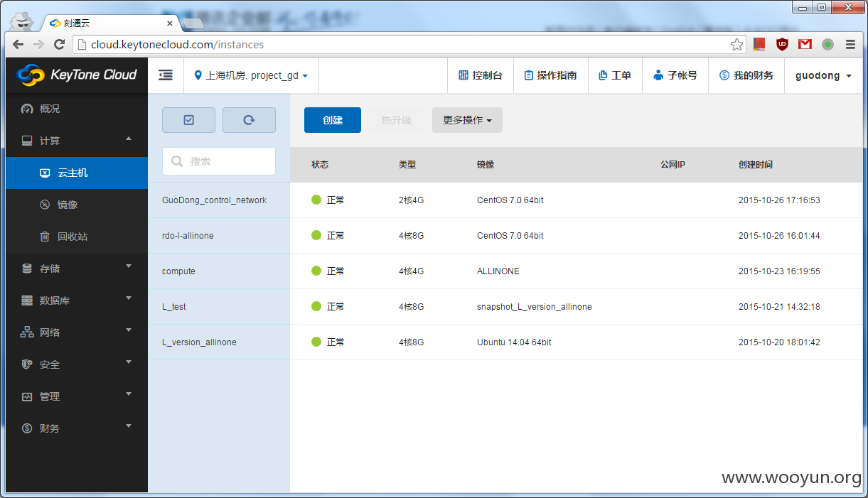Click the green status dot for L_test
Image resolution: width=868 pixels, height=498 pixels.
coord(316,306)
